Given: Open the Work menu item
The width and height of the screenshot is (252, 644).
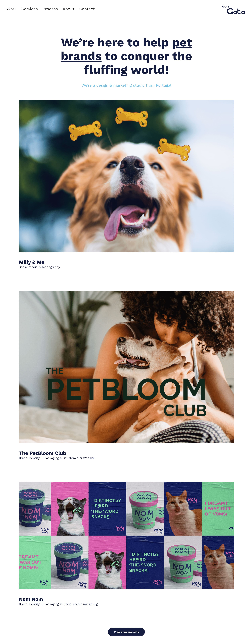Looking at the screenshot, I should (x=11, y=9).
